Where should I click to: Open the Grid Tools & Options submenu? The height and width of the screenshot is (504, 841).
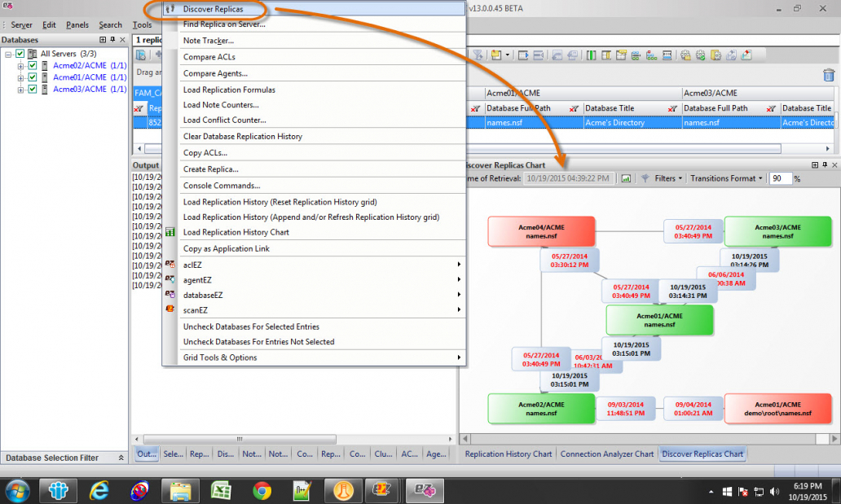coord(314,357)
